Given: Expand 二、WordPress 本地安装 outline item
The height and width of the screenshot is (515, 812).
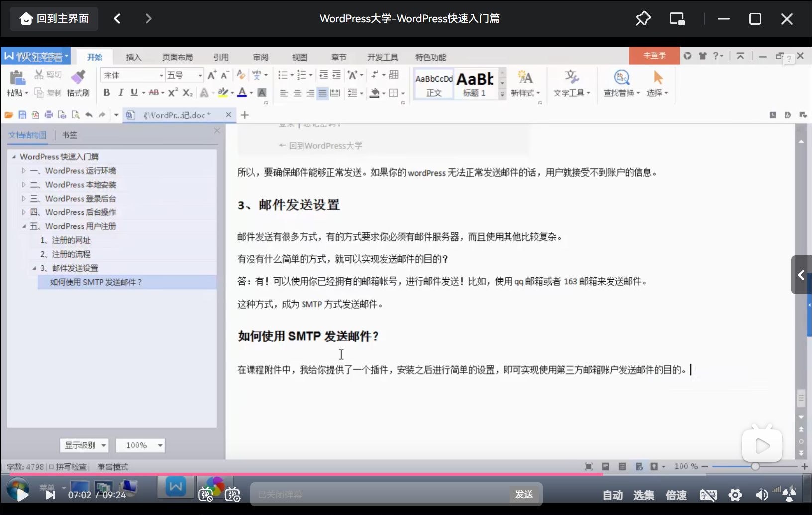Looking at the screenshot, I should [23, 185].
